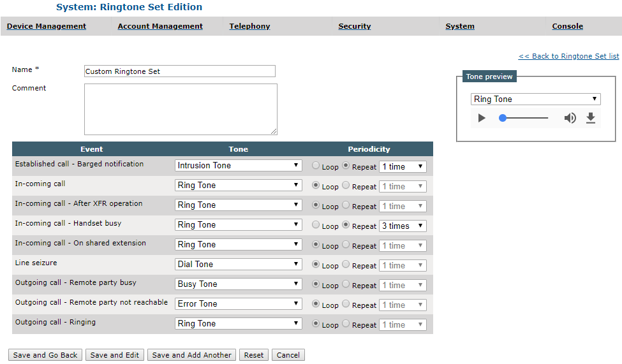Select Repeat for On shared extension

point(346,244)
